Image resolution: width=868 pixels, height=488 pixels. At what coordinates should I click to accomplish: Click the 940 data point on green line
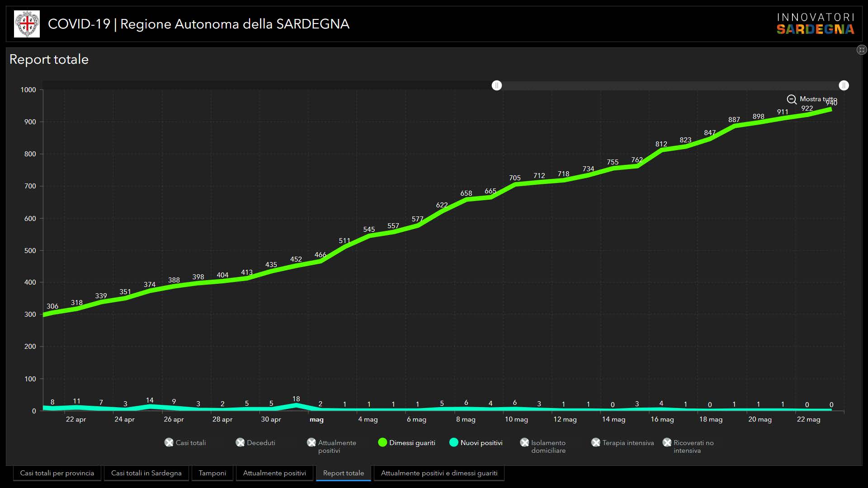pos(830,109)
